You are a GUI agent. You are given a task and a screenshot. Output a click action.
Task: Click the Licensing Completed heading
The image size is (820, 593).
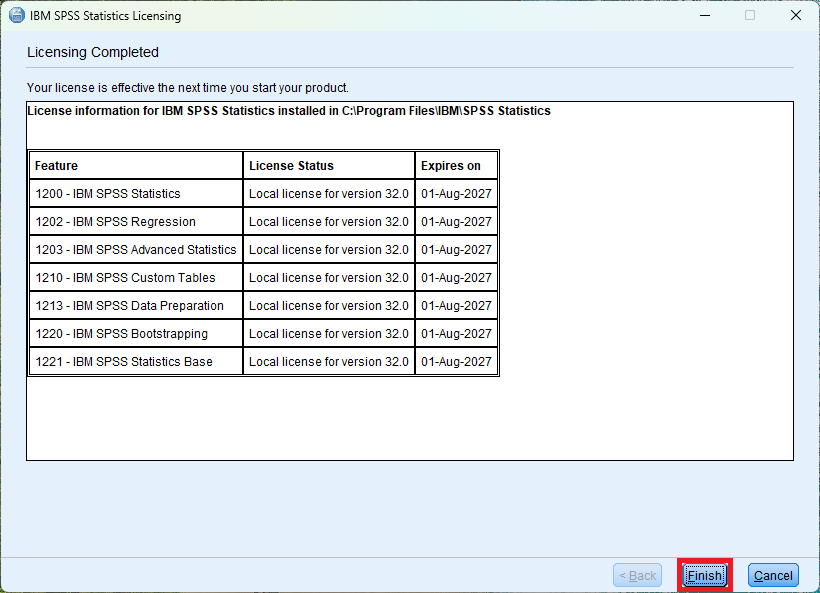point(93,52)
